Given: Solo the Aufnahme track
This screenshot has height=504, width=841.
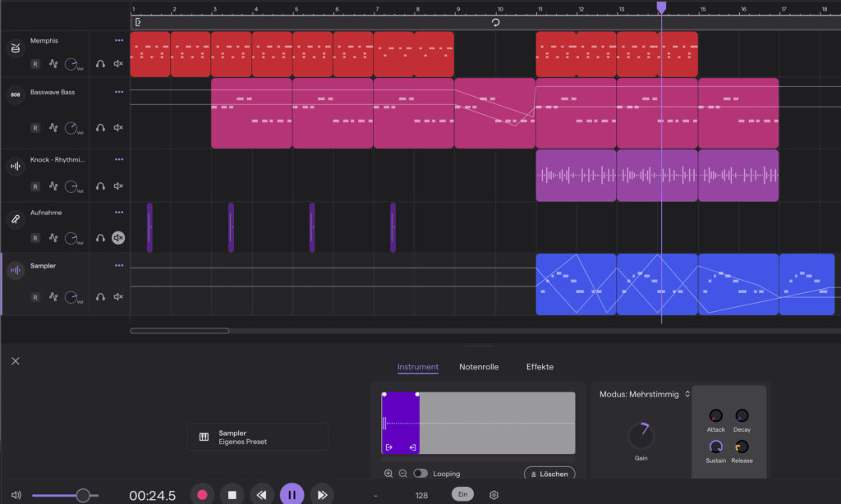Looking at the screenshot, I should pos(100,237).
